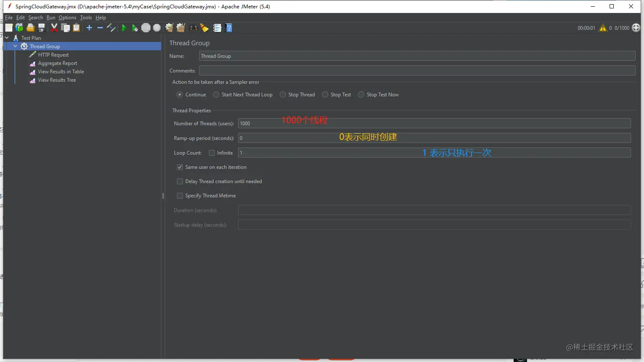Click the Number of Threads field
This screenshot has width=644, height=362.
(434, 123)
